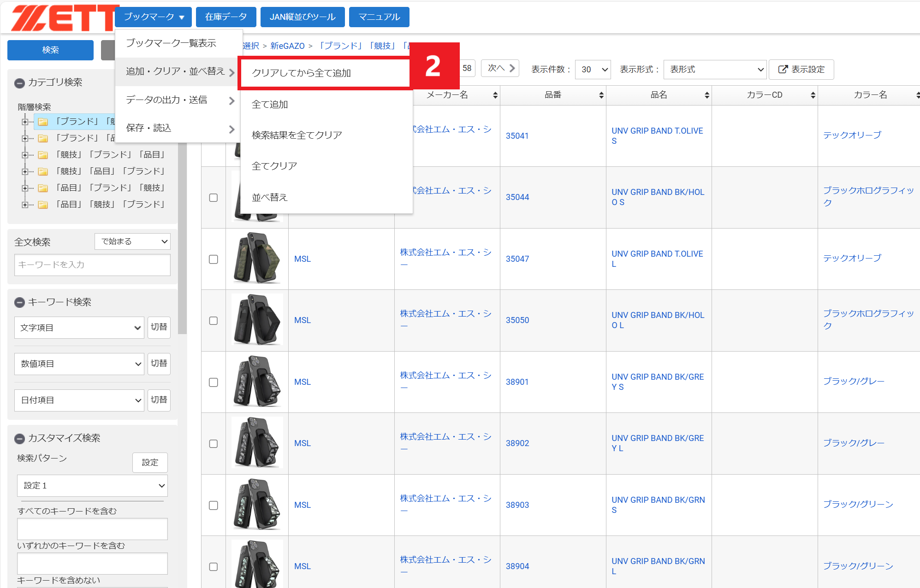Tick the checkbox for item 38902

point(214,443)
